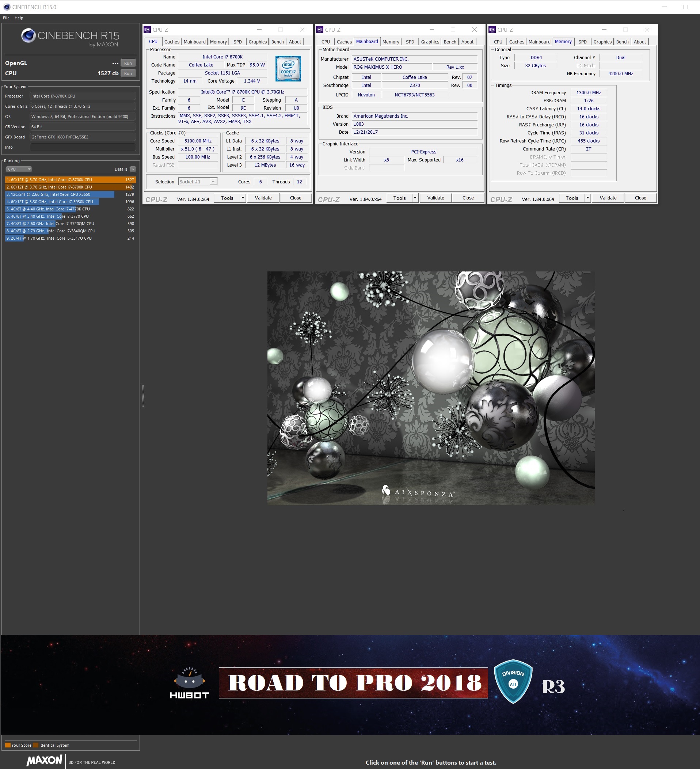This screenshot has width=700, height=769.
Task: Click the Cinebench title bar app icon
Action: [x=7, y=7]
